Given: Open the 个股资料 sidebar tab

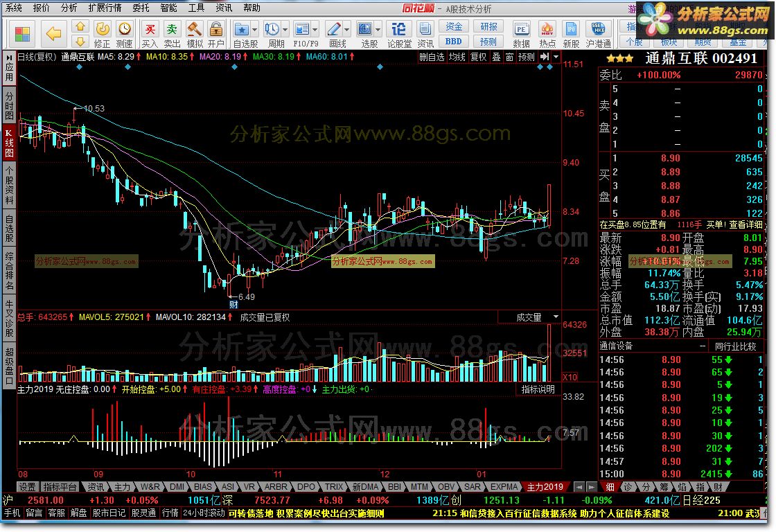Looking at the screenshot, I should pos(10,186).
